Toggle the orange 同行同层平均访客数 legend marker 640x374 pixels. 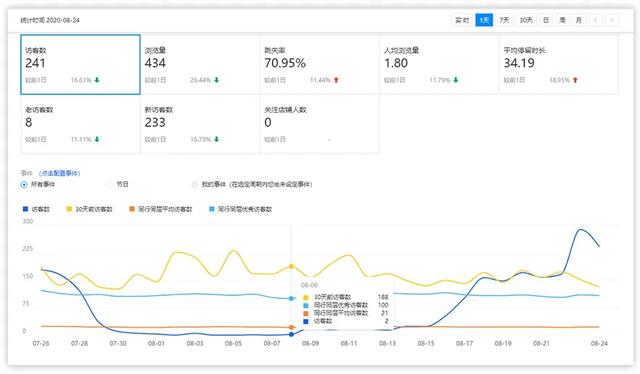132,209
